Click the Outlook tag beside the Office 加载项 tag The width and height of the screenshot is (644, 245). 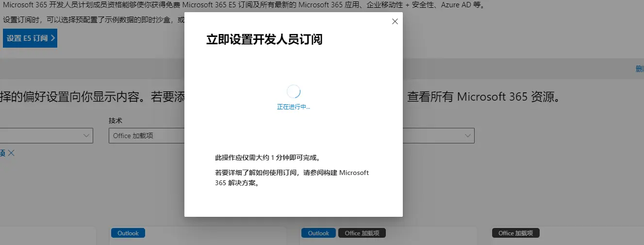(x=318, y=233)
